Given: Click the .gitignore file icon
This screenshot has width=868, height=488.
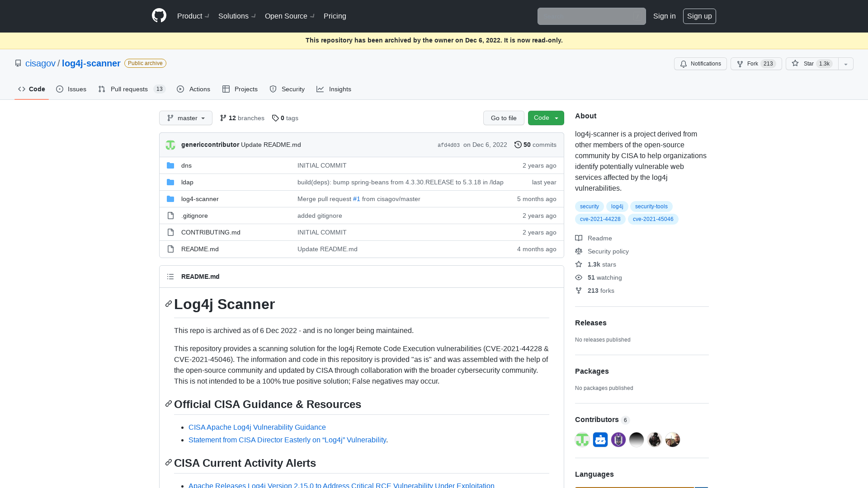Looking at the screenshot, I should coord(170,216).
